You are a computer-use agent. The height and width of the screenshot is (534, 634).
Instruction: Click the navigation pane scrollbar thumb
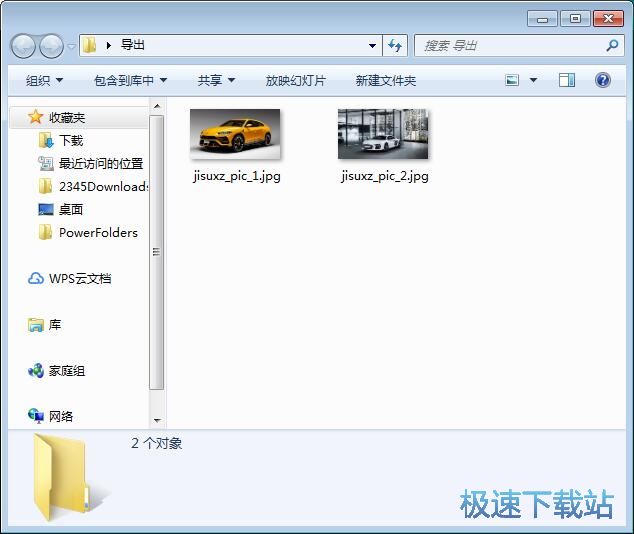point(157,252)
